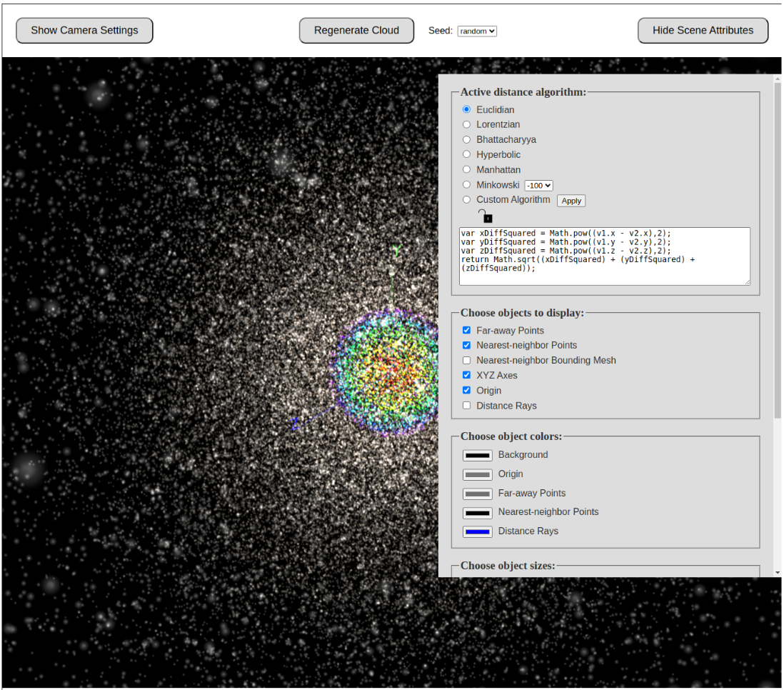Viewport: 784px width, 690px height.
Task: Click the padlock icon below Custom Algorithm
Action: 486,216
